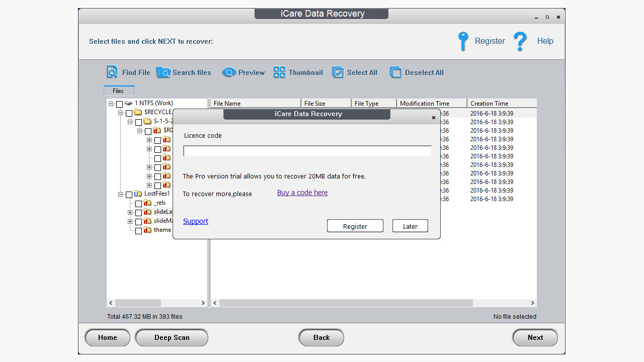The width and height of the screenshot is (644, 362).
Task: Click the LostFiles1 folder icon
Action: (x=138, y=194)
